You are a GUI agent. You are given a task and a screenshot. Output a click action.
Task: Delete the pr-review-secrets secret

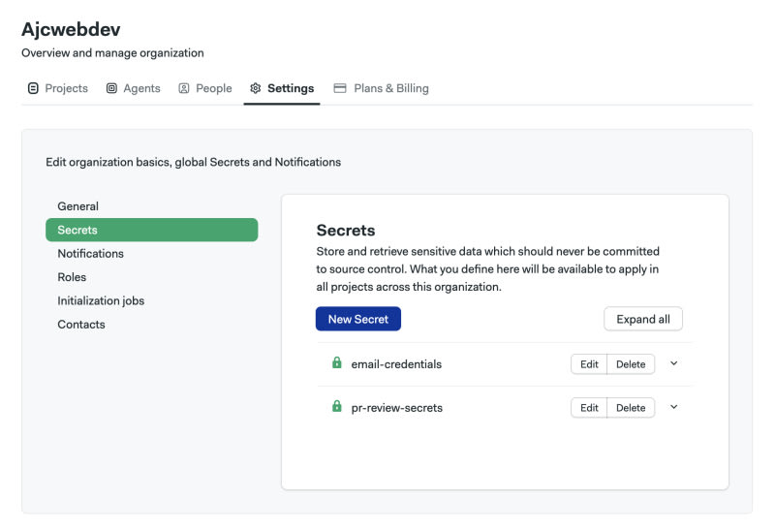pos(631,408)
